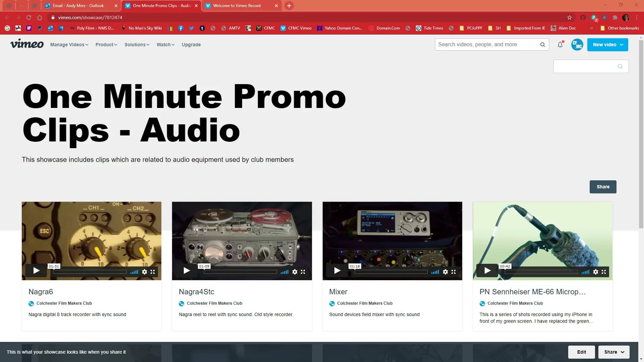Screen dimensions: 644x362
Task: Play the Nagra6 video
Action: click(x=36, y=270)
